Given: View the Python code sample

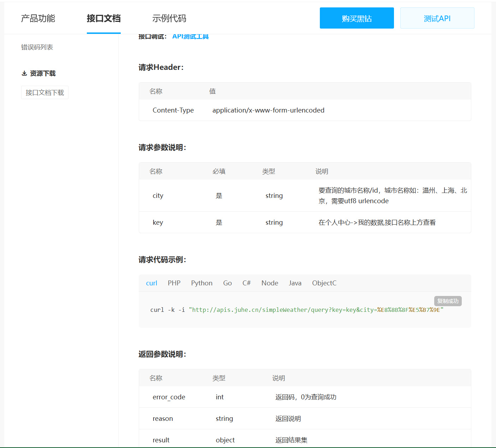Looking at the screenshot, I should coord(202,283).
